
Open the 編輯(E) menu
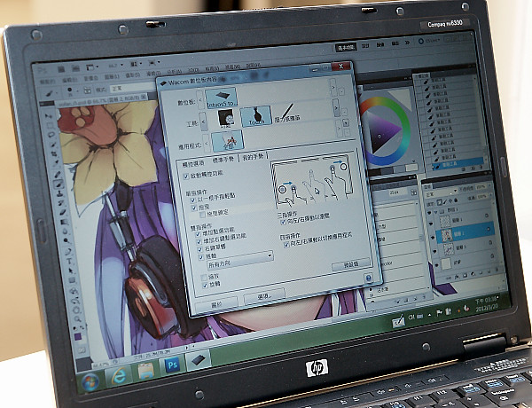pos(69,80)
